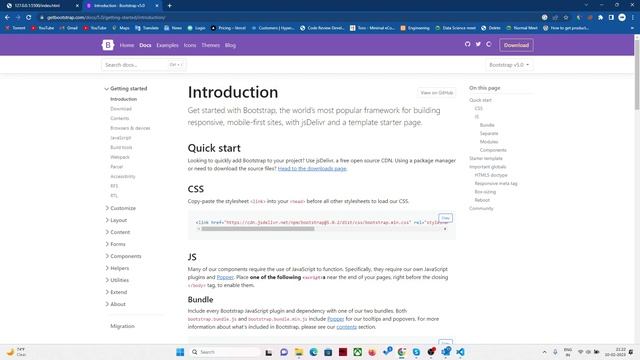Follow the contents link in Bundle paragraph
Viewport: 640px width, 360px height.
(x=347, y=327)
